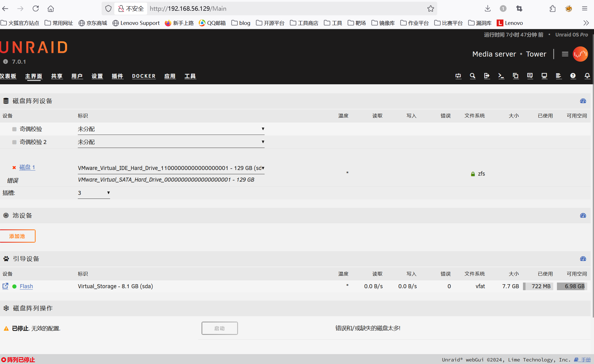
Task: Click the Unraid feedback icon
Action: click(x=530, y=76)
